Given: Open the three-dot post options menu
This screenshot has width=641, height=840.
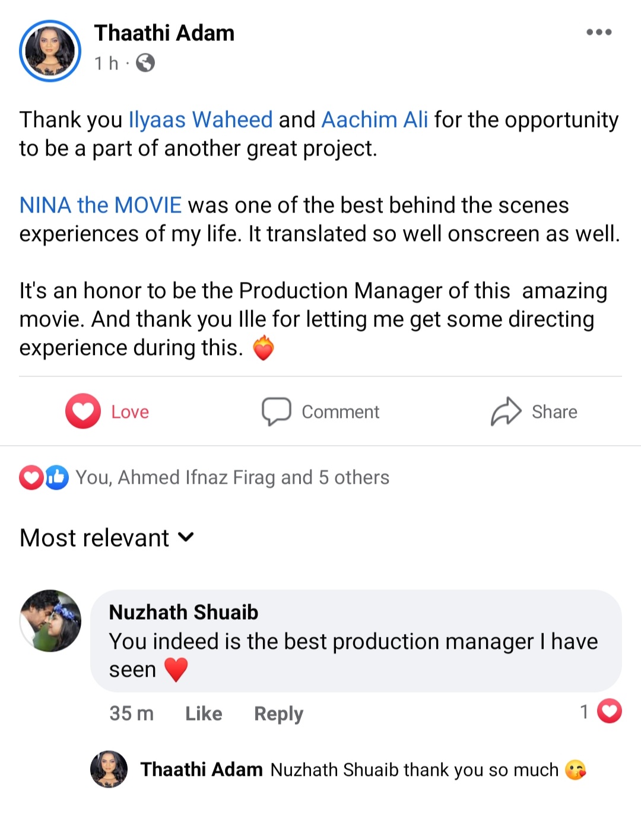Looking at the screenshot, I should [x=598, y=32].
